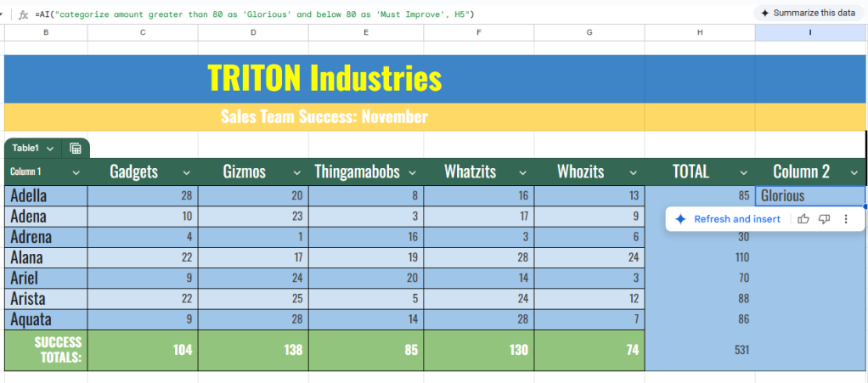
Task: Select column I header
Action: point(810,32)
